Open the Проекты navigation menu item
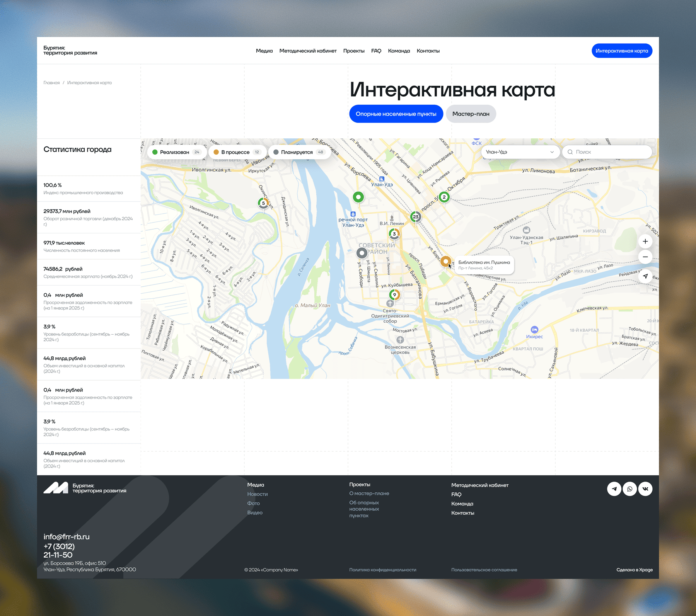 (354, 51)
